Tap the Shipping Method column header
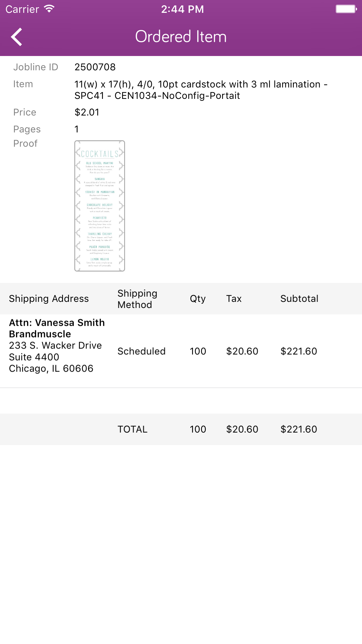 137,299
